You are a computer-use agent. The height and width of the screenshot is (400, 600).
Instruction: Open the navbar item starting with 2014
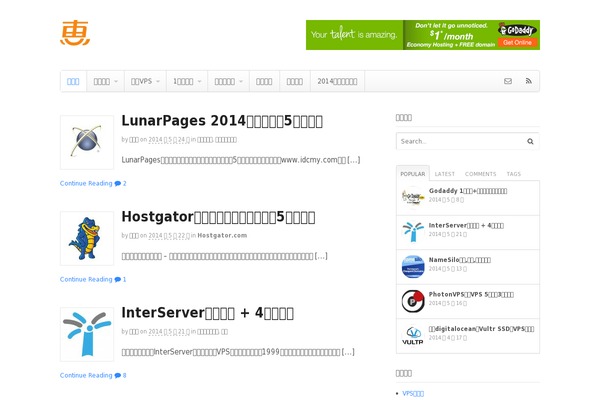pos(337,81)
